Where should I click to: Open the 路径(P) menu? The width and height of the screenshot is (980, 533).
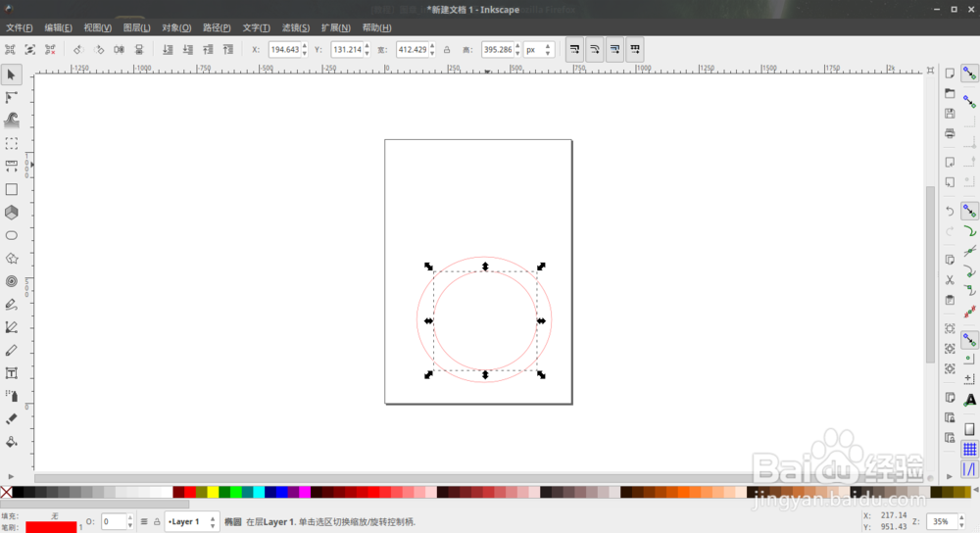(x=217, y=27)
